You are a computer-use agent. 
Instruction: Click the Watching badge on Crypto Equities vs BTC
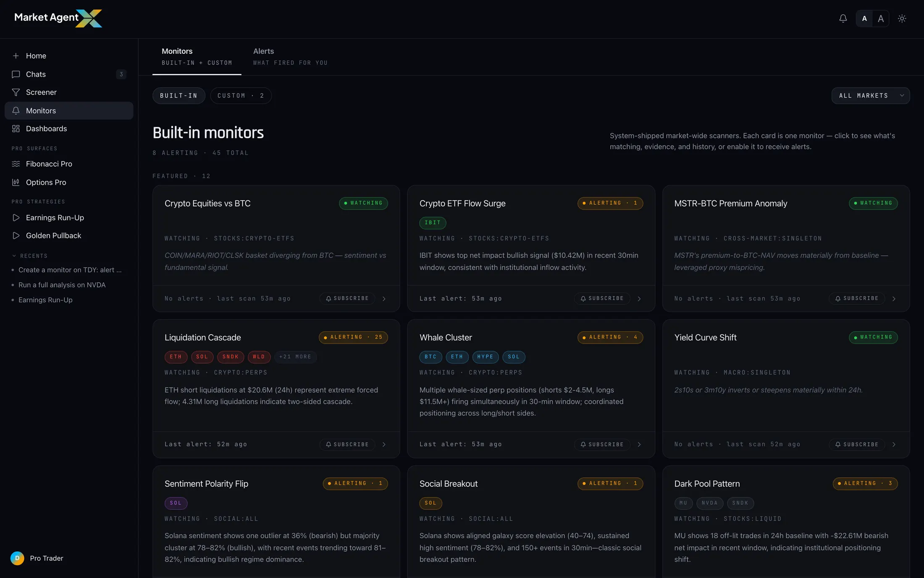click(x=363, y=203)
